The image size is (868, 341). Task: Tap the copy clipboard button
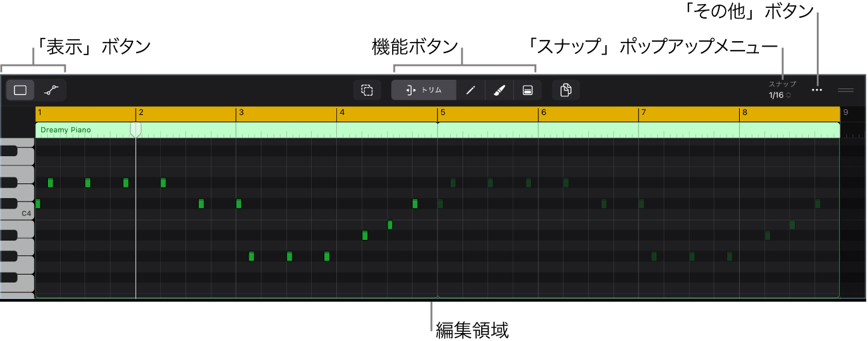566,90
